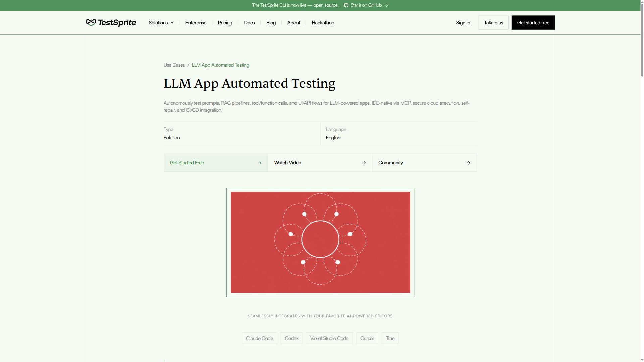Visit the About page
Screen dimensions: 644x362
tap(294, 23)
